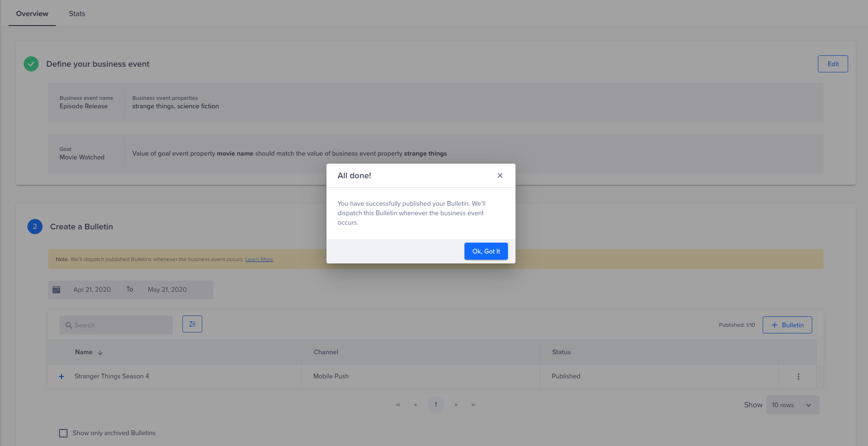Add a new Bulletin
This screenshot has height=446, width=868.
[x=787, y=325]
